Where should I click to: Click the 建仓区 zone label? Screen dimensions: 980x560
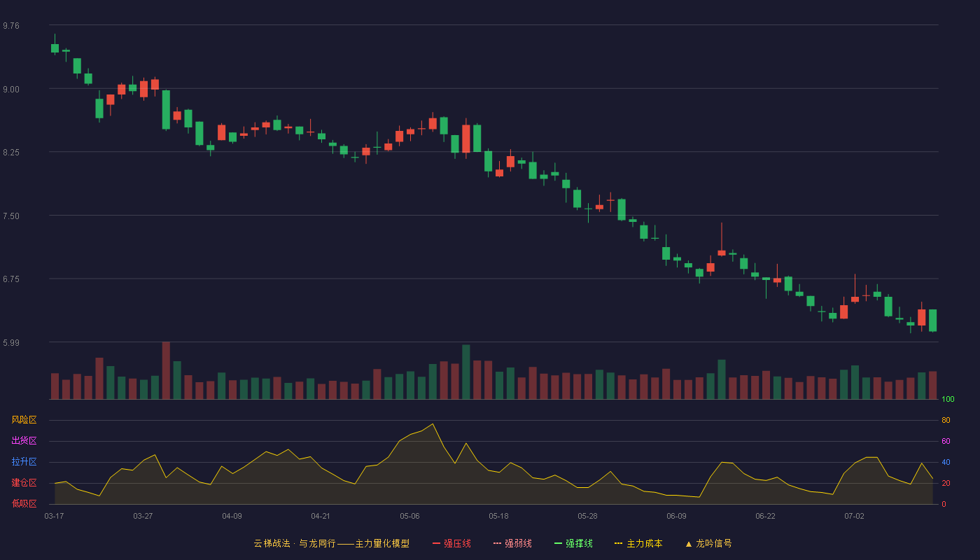24,483
